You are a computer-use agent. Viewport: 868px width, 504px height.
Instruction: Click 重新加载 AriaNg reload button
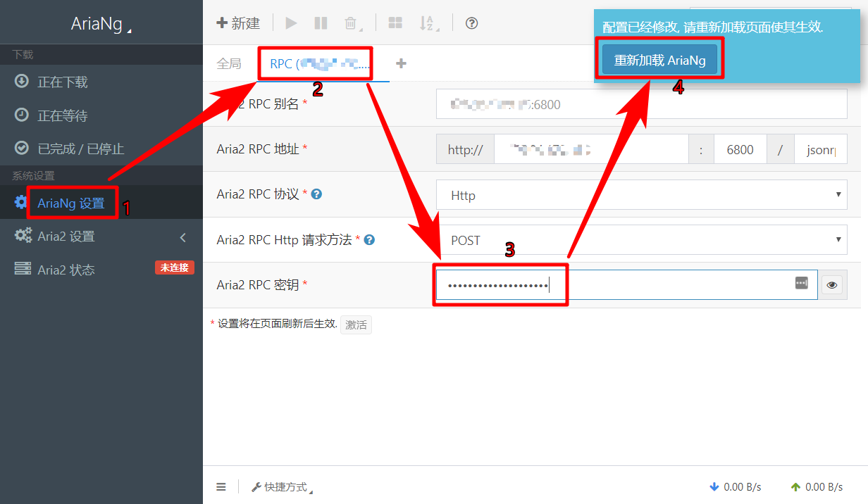click(x=659, y=61)
